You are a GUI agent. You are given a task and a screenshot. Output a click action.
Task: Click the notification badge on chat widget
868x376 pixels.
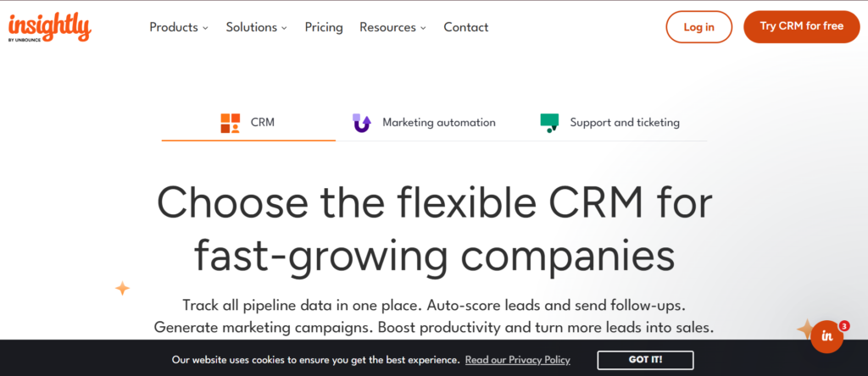pos(844,325)
